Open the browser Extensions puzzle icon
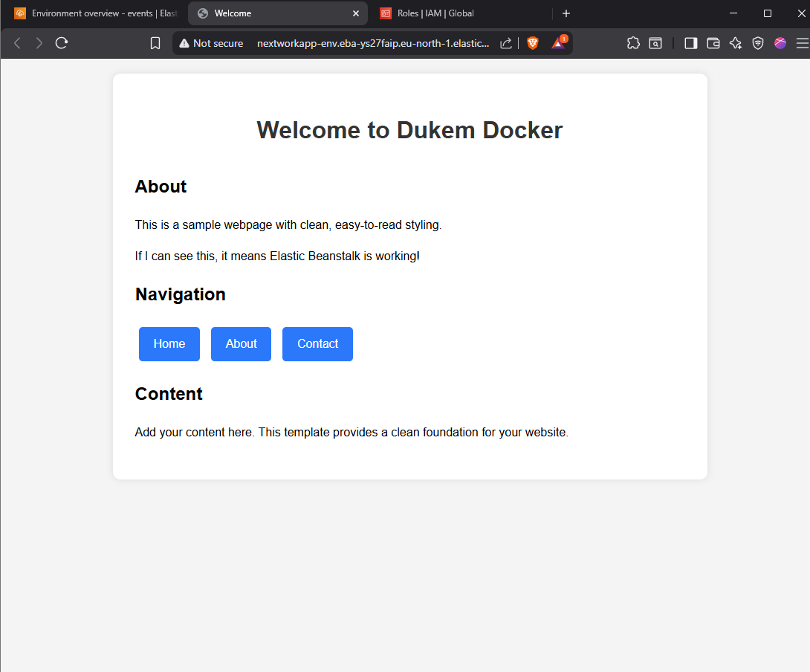 (x=633, y=43)
